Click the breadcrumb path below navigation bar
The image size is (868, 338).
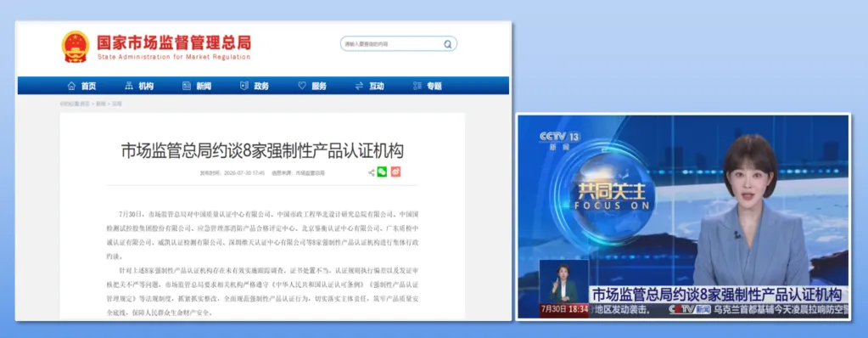pyautogui.click(x=91, y=104)
